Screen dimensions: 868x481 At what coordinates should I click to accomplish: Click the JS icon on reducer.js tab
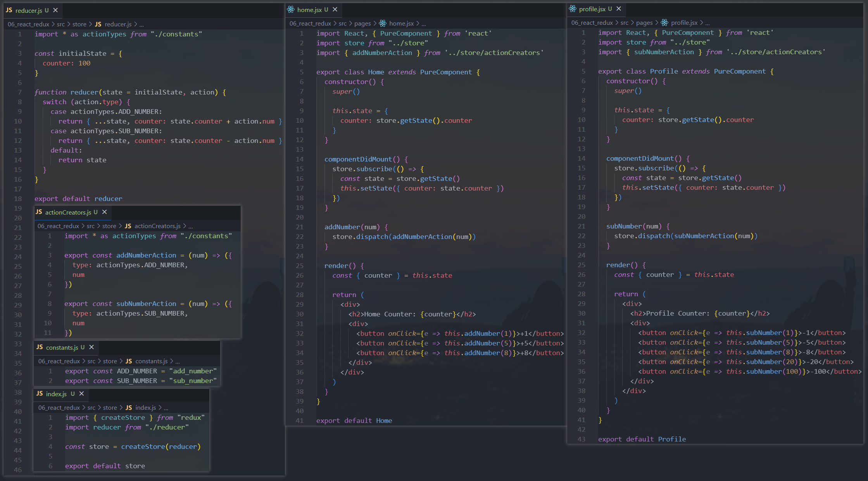click(9, 10)
